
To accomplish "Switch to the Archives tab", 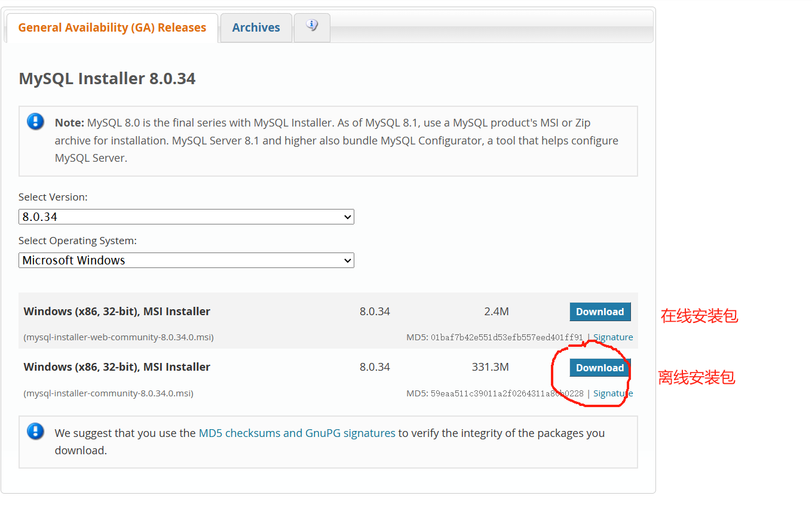I will [256, 27].
